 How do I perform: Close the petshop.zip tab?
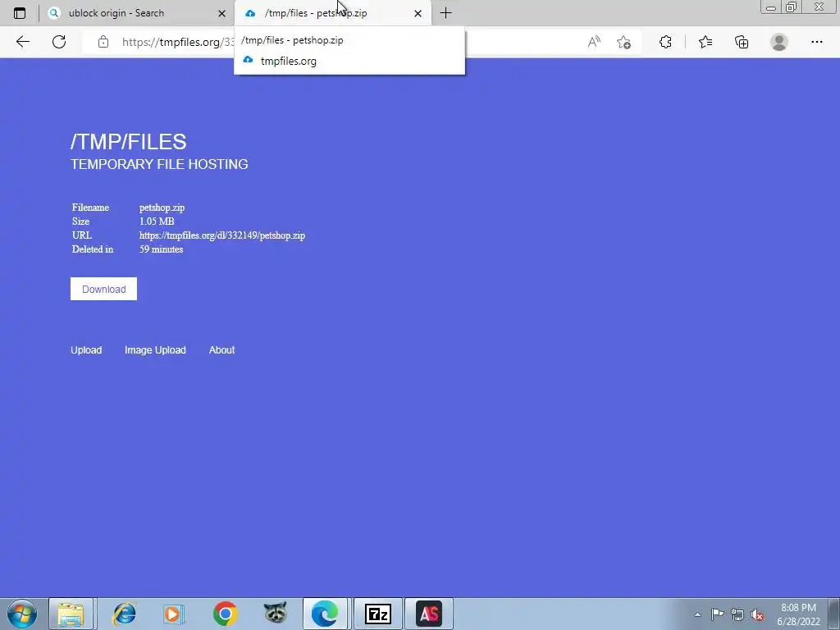point(418,13)
